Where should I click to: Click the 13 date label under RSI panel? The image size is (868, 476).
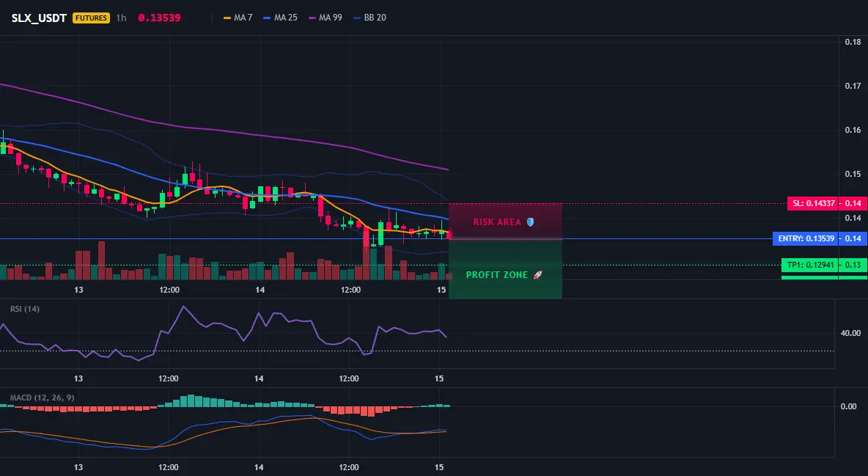click(x=78, y=378)
